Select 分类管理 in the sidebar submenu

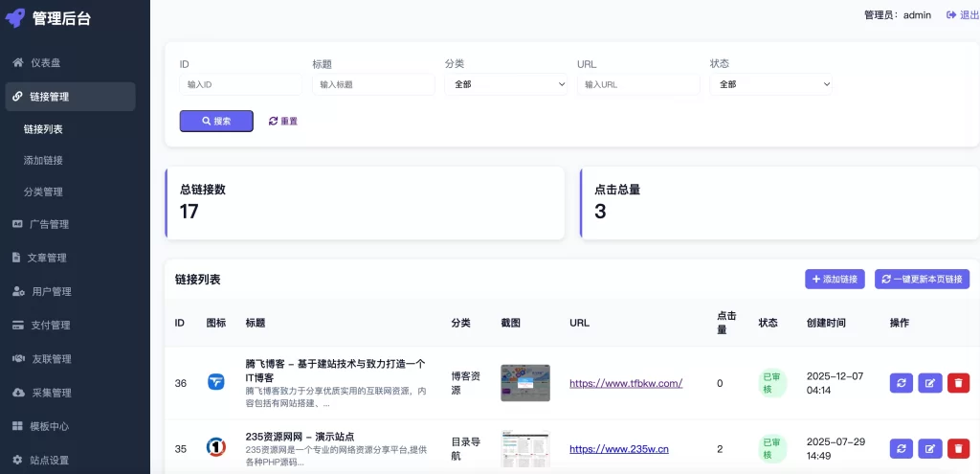pos(43,192)
